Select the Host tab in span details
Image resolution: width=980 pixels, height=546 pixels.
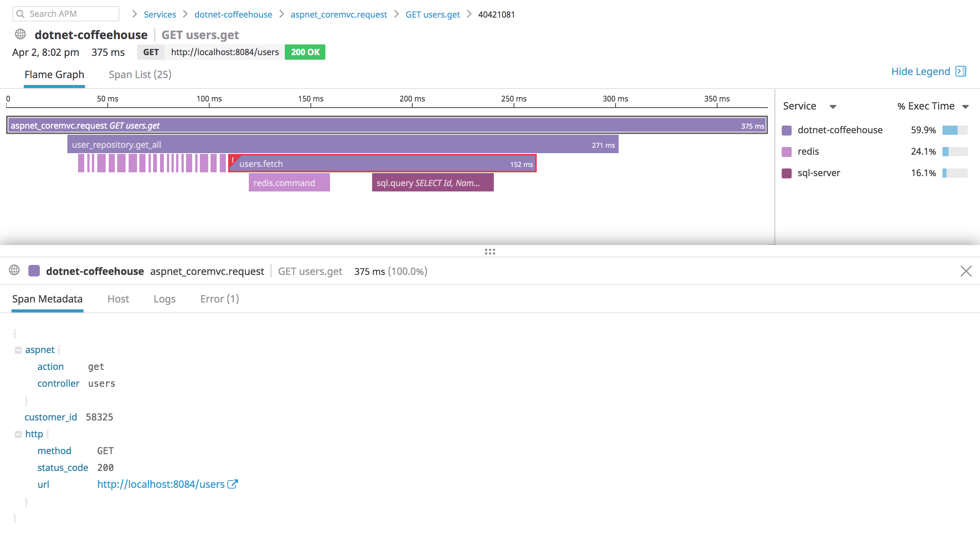pyautogui.click(x=118, y=299)
